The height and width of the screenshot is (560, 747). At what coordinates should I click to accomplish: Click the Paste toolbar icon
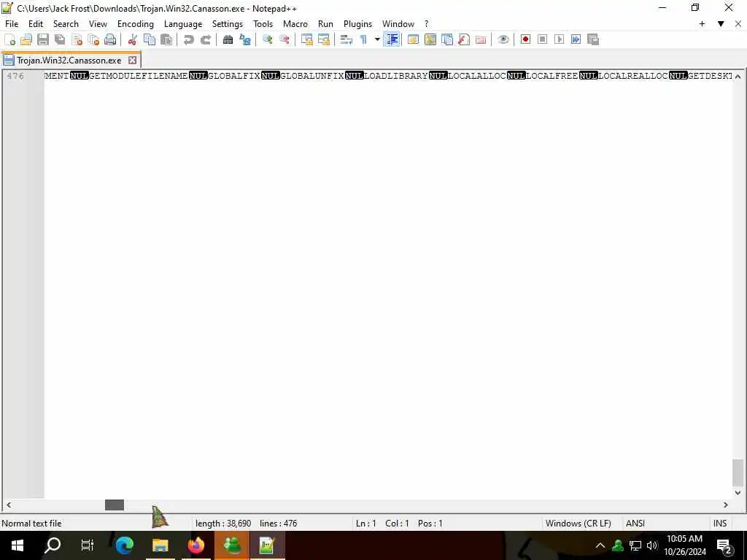(x=166, y=39)
